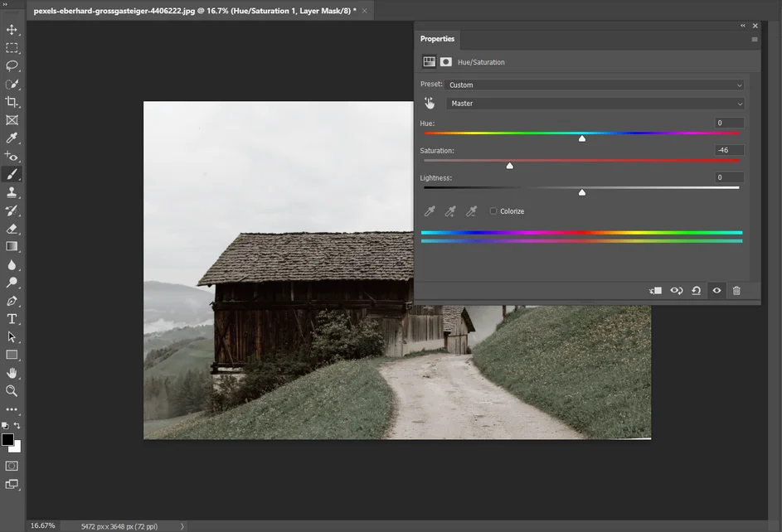Select the Move tool
Screen dimensions: 782x532
click(x=12, y=30)
